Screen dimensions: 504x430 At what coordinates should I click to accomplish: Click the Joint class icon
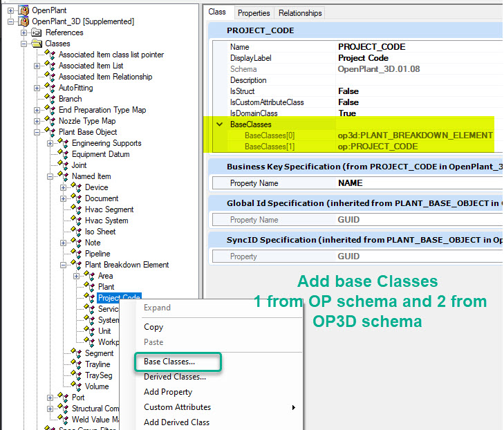click(x=63, y=165)
